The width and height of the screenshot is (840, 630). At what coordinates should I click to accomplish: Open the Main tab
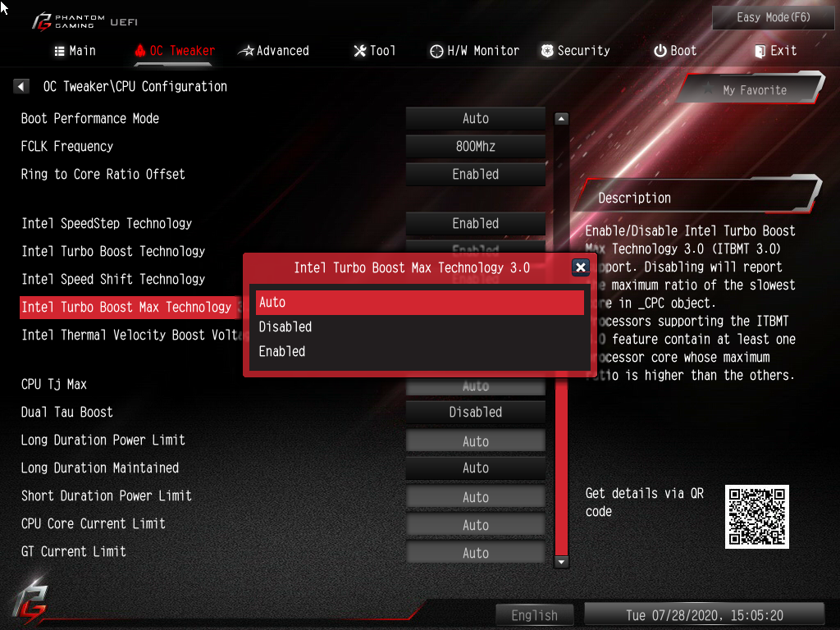(x=75, y=51)
